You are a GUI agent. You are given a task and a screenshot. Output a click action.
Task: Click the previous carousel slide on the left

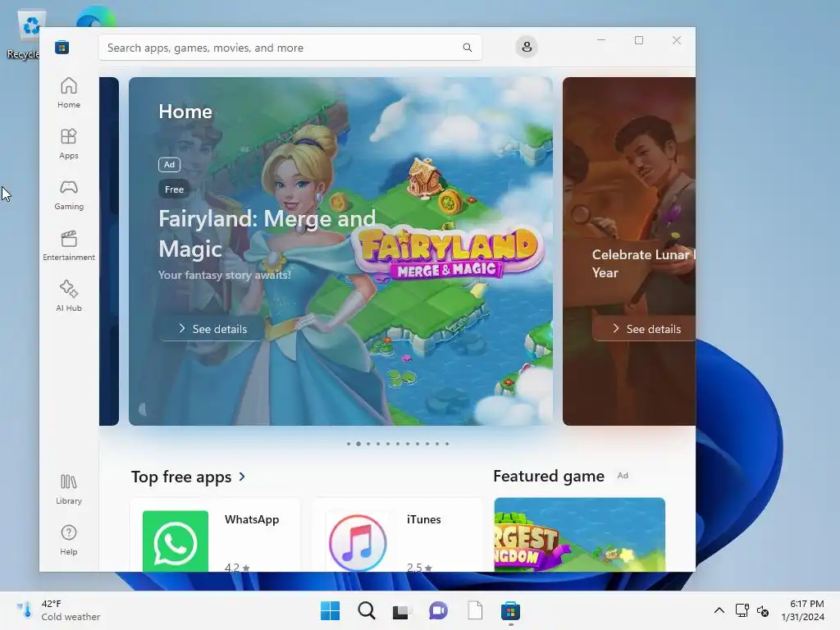[x=109, y=251]
